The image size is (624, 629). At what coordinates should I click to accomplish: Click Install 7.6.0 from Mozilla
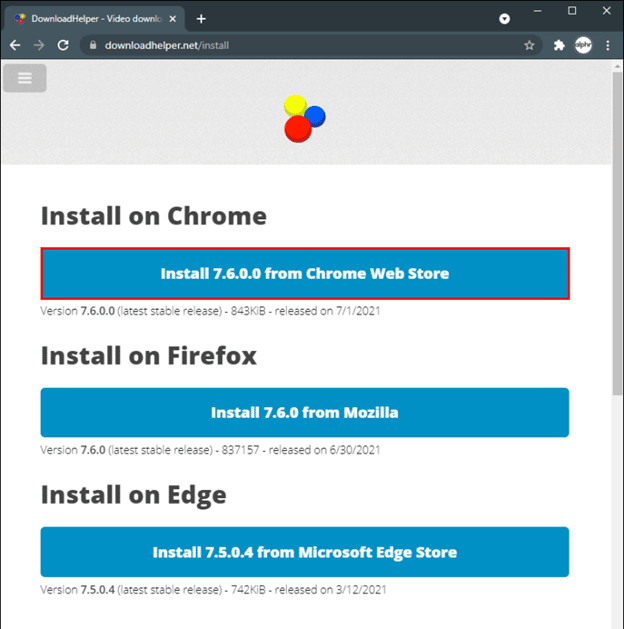click(305, 412)
